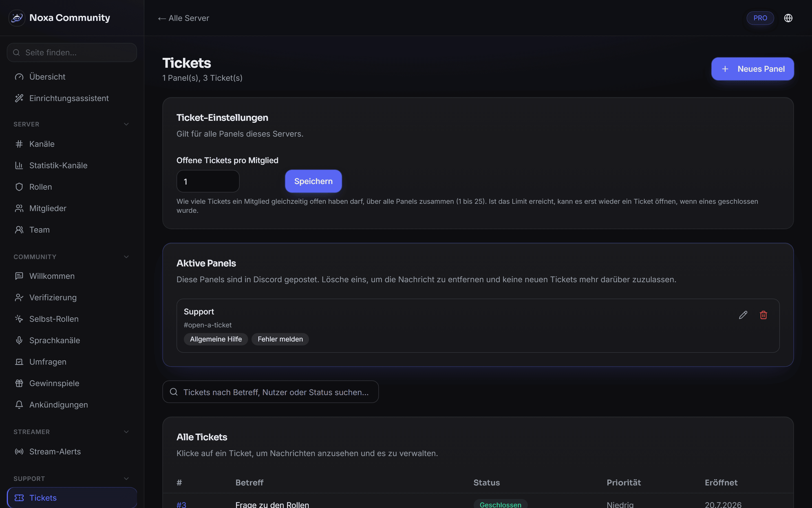Screen dimensions: 812x508
Task: Click the Allgemeine Hilfe tag
Action: click(216, 339)
